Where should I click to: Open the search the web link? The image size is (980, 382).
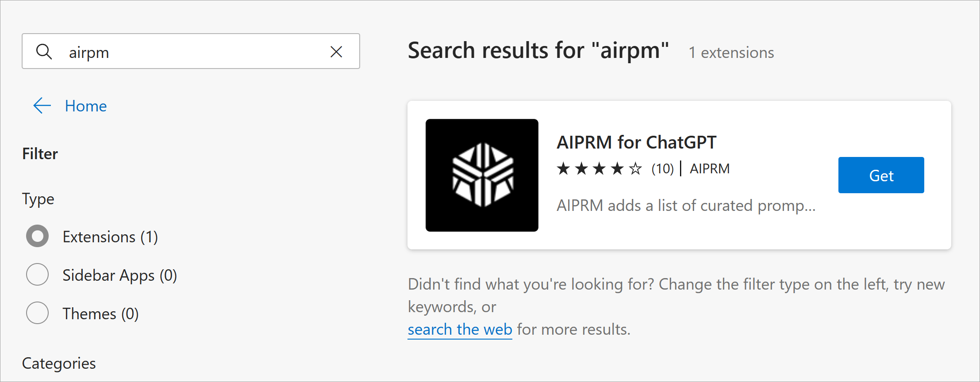(459, 329)
